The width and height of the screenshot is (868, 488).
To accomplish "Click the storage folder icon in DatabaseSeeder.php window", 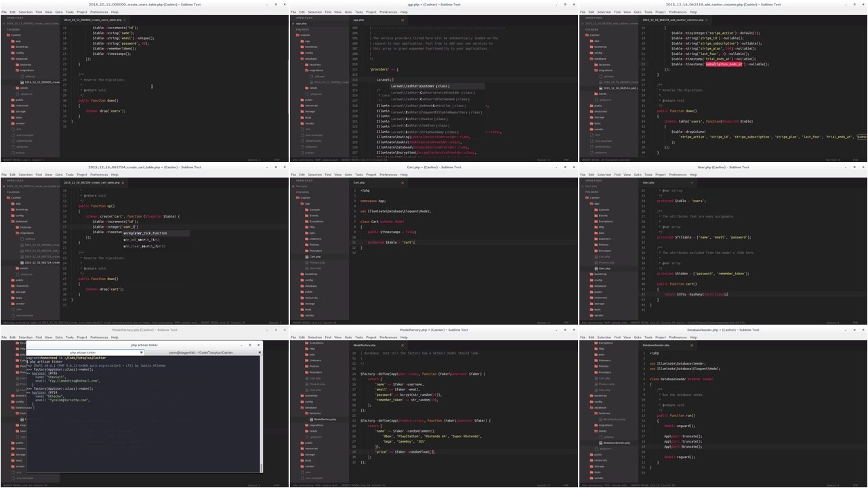I will tap(592, 466).
